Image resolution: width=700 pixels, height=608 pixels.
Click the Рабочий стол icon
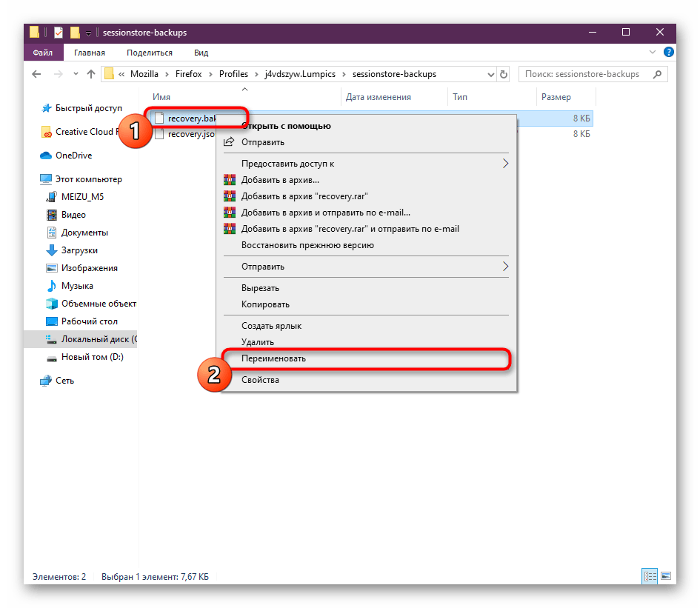(x=52, y=321)
